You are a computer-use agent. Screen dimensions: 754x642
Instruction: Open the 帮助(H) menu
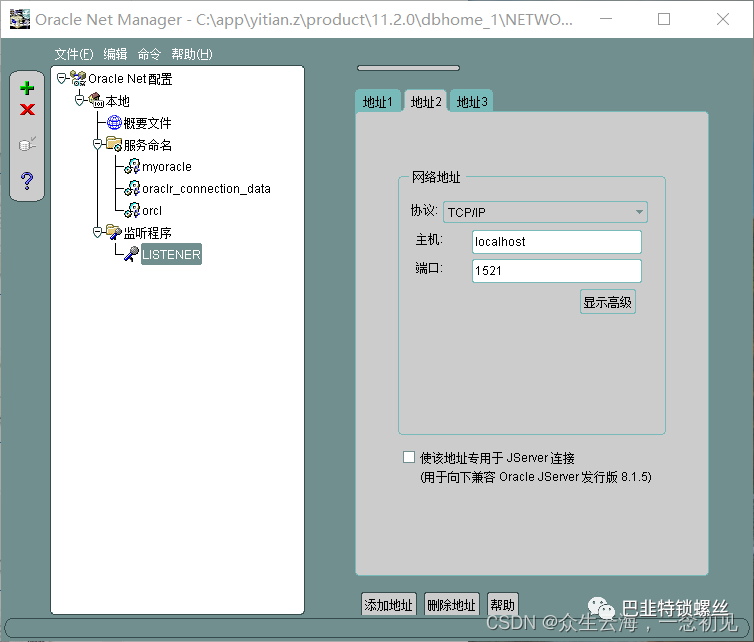coord(191,54)
